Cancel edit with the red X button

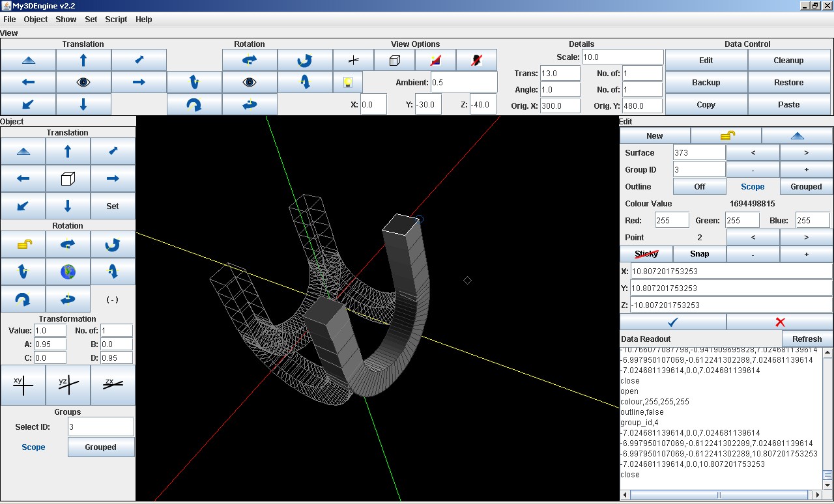[780, 322]
